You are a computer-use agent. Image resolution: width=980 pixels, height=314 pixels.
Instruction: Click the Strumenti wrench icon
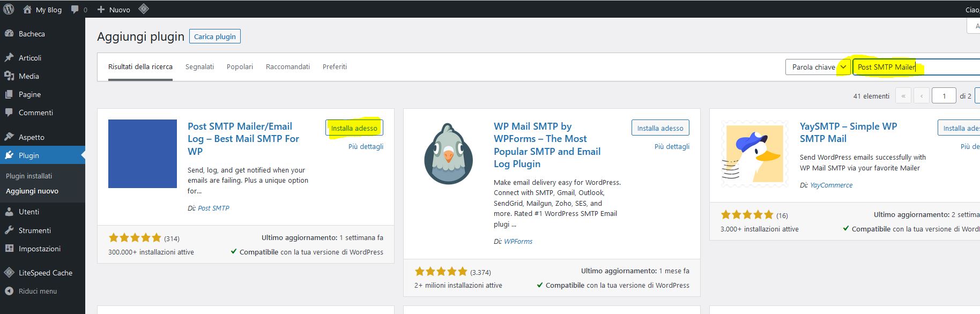click(x=9, y=230)
